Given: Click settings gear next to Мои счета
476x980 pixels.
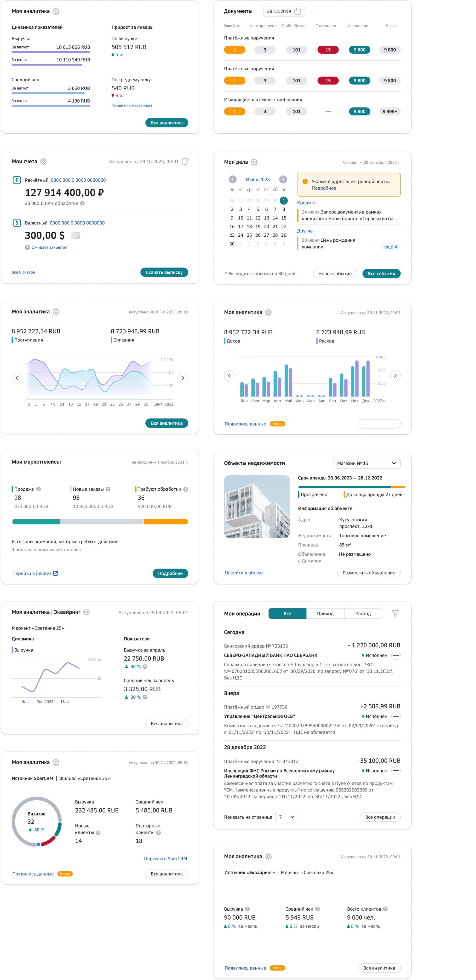Looking at the screenshot, I should [x=44, y=161].
